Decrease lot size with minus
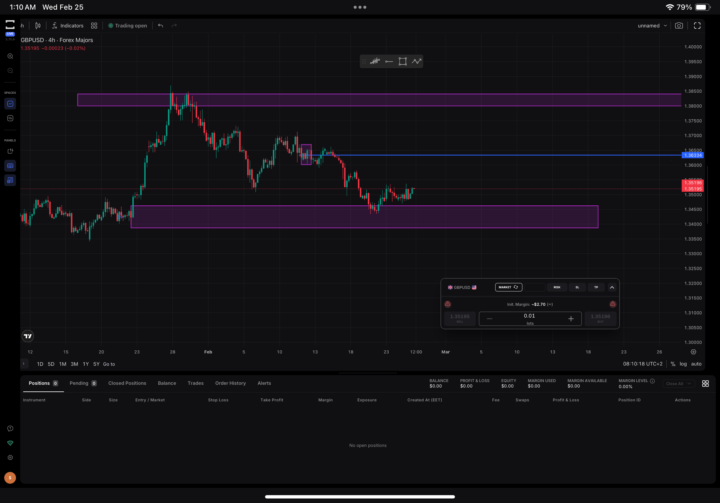This screenshot has height=503, width=720. coord(489,319)
